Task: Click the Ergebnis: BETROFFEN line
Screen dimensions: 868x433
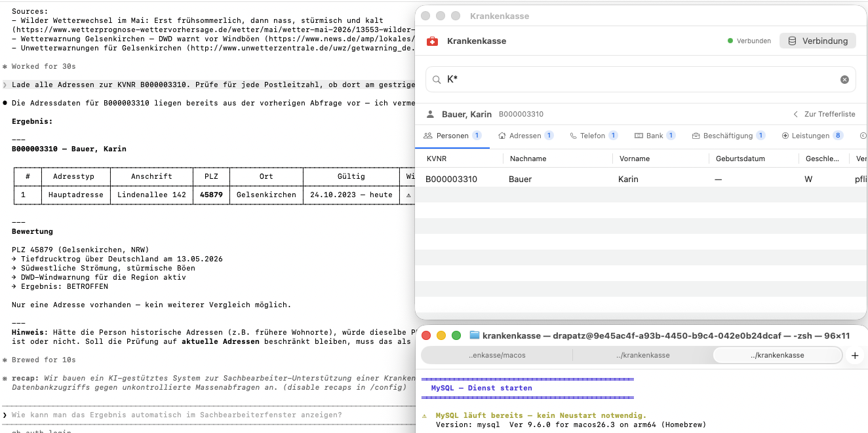Action: point(64,286)
